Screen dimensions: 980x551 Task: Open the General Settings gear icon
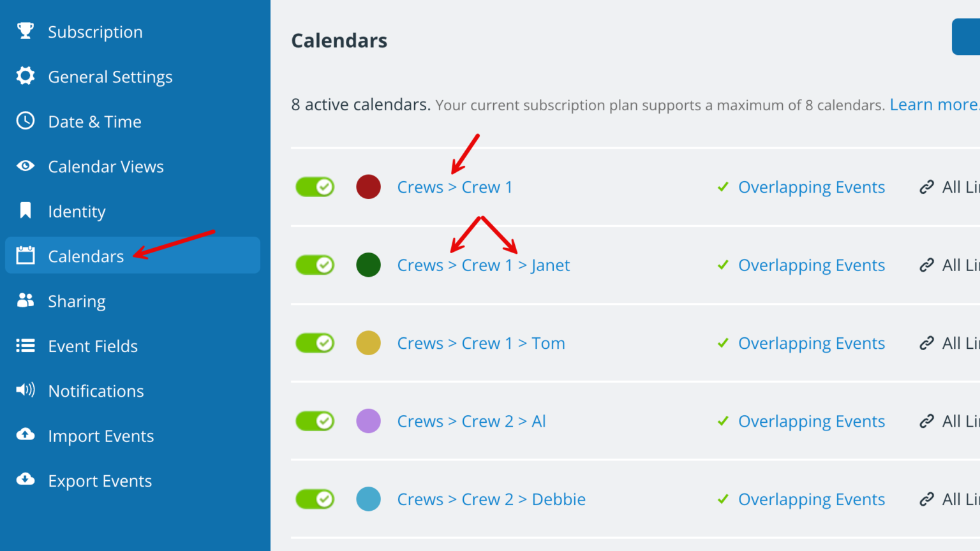[x=24, y=76]
